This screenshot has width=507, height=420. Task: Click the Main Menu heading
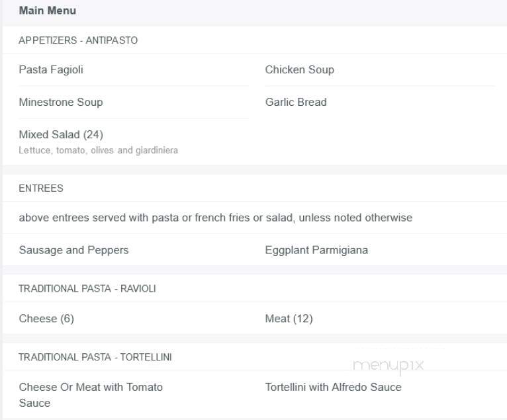click(48, 11)
